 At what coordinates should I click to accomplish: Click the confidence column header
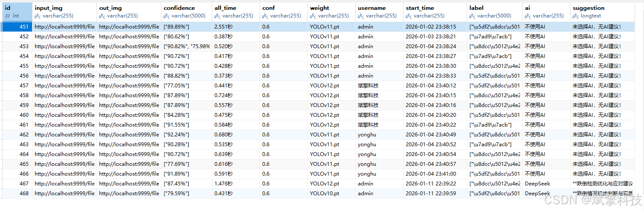[187, 12]
